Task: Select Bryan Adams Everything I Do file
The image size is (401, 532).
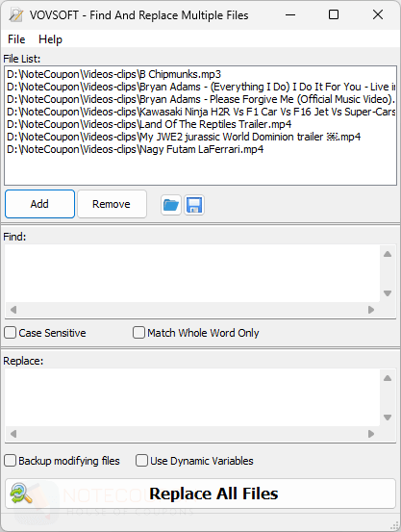Action: point(201,87)
